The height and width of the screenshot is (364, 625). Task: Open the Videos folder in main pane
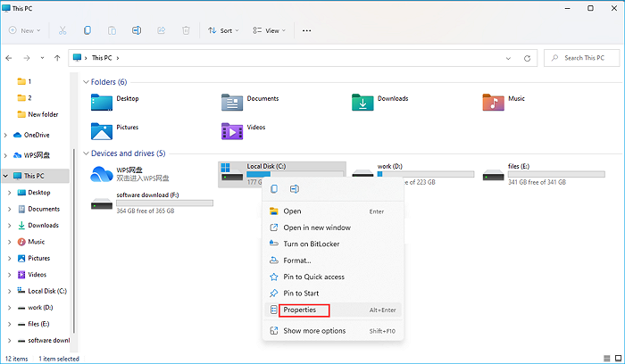(232, 131)
